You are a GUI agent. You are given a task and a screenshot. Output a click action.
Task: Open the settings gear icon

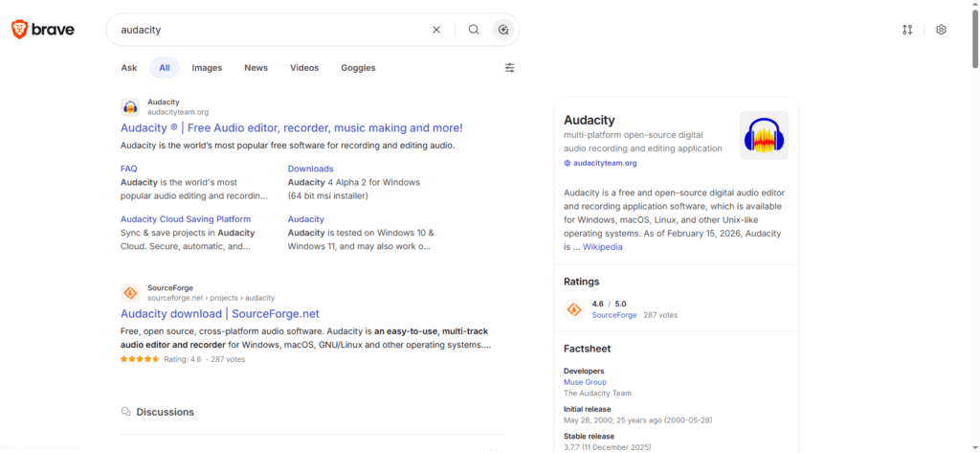[942, 30]
